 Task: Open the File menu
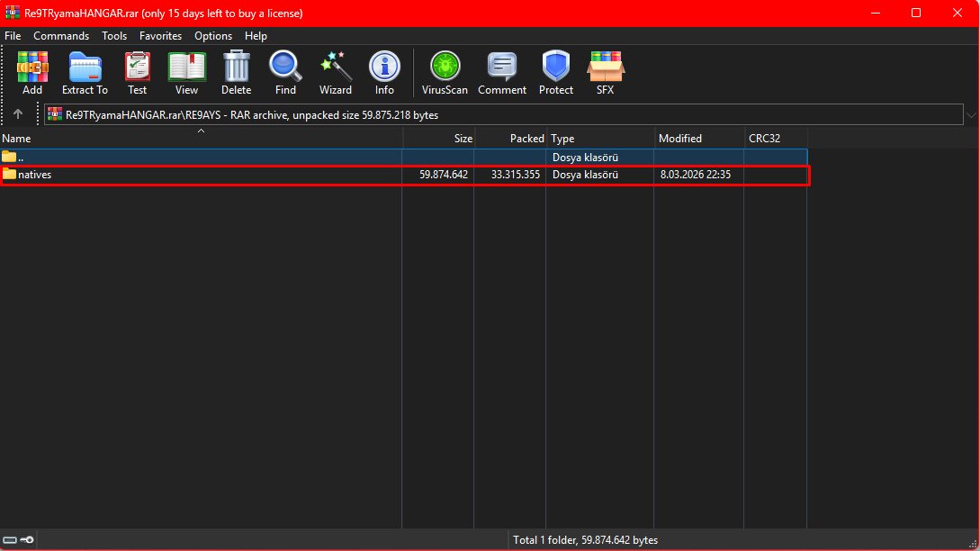13,36
